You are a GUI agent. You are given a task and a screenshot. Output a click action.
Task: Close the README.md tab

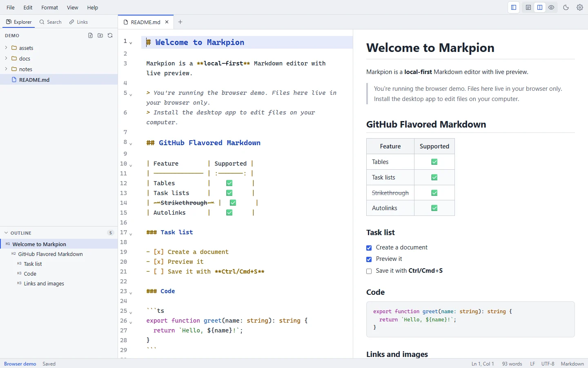pos(167,22)
